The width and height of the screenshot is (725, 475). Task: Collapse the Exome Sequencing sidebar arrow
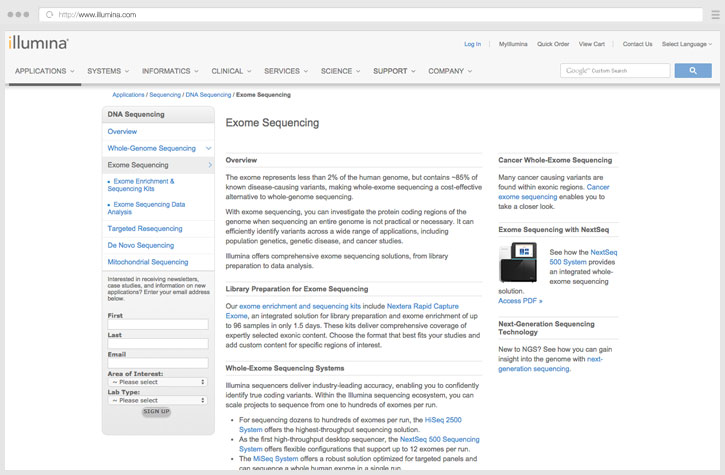click(x=209, y=165)
